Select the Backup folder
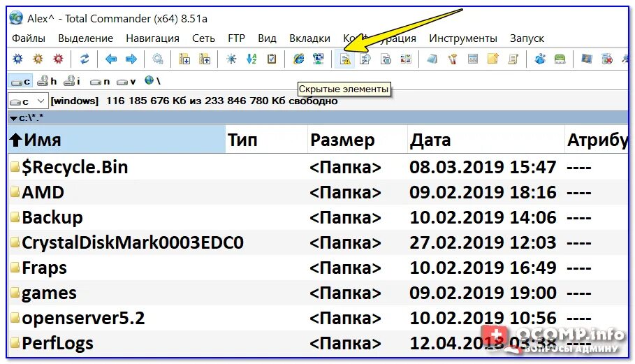The height and width of the screenshot is (364, 635). (x=52, y=218)
